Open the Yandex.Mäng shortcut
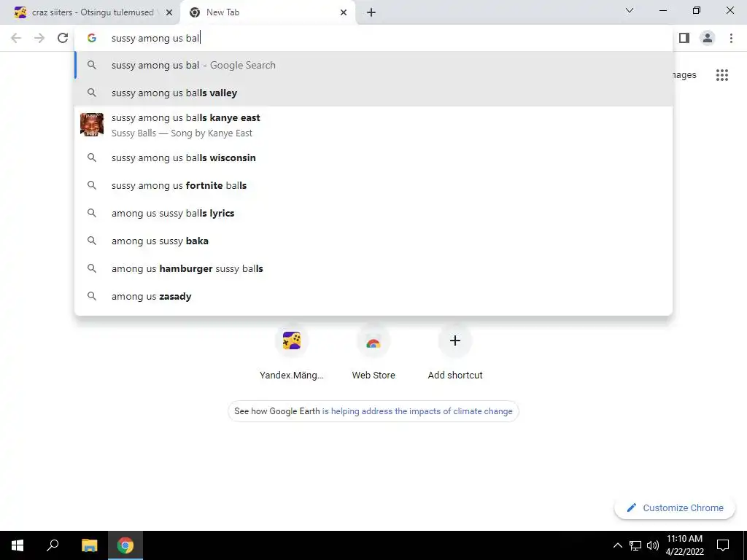The height and width of the screenshot is (560, 747). pos(292,353)
